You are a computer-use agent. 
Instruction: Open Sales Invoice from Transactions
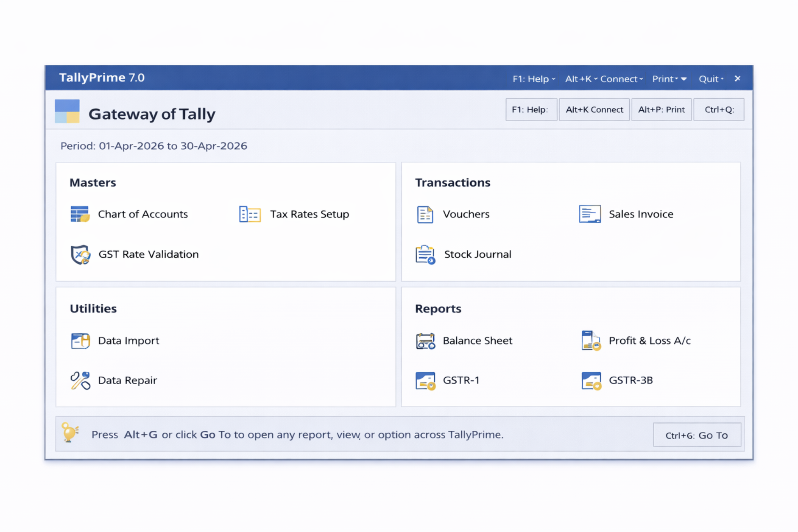(590, 214)
